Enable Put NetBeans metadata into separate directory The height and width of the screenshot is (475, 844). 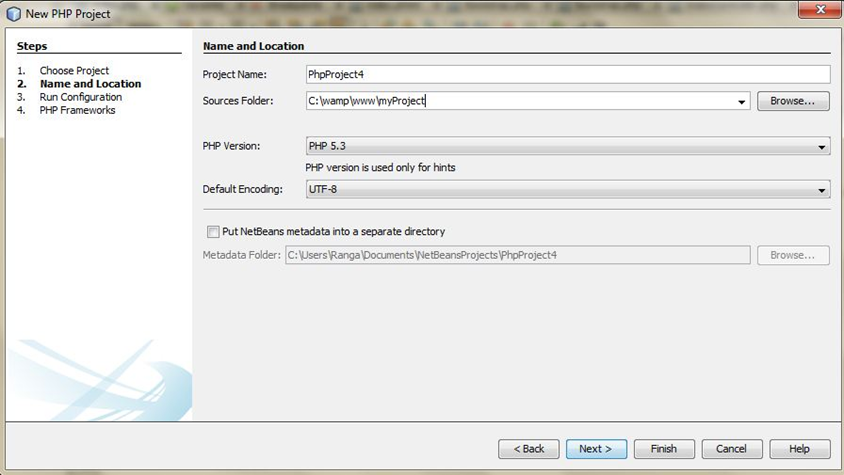click(x=213, y=232)
